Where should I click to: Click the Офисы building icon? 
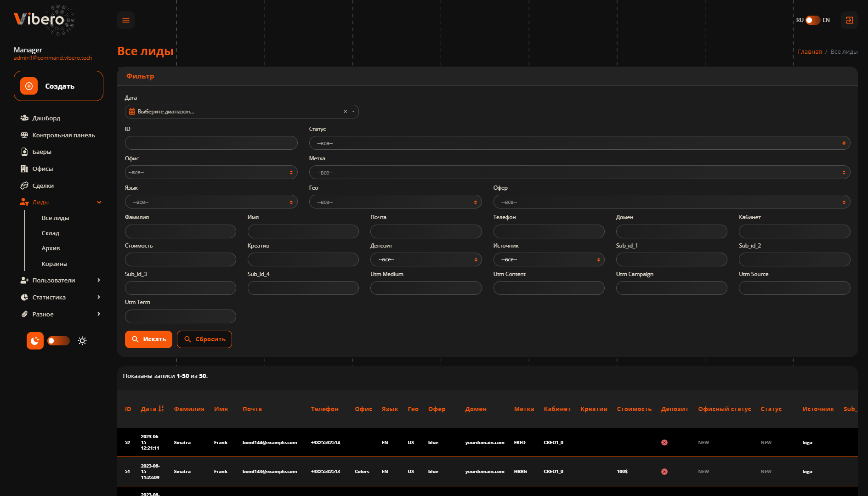pos(24,169)
